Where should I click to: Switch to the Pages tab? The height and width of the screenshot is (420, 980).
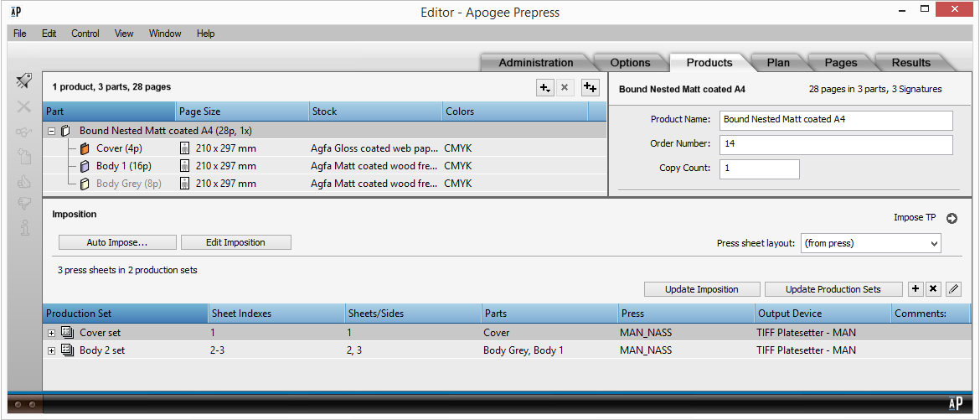pos(841,63)
